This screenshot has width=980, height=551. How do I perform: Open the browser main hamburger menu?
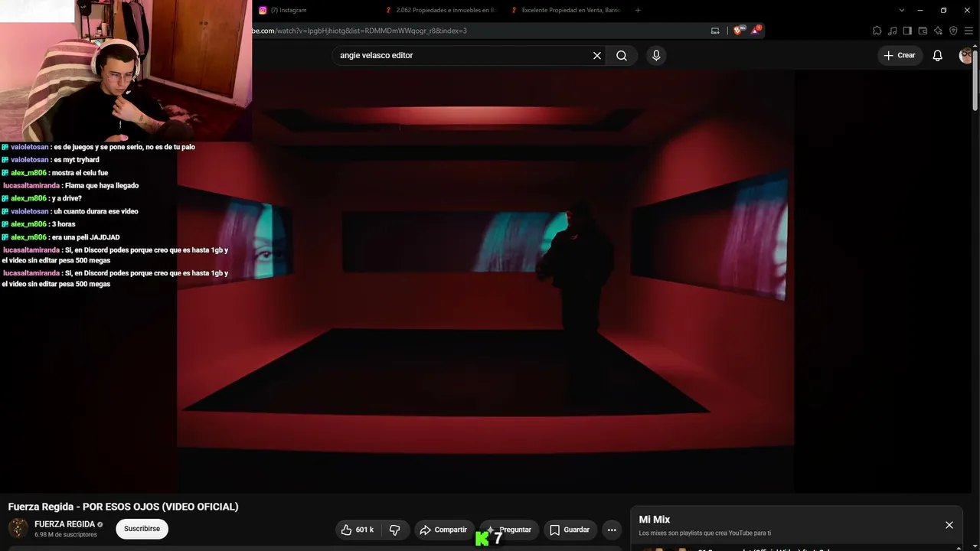pyautogui.click(x=969, y=31)
